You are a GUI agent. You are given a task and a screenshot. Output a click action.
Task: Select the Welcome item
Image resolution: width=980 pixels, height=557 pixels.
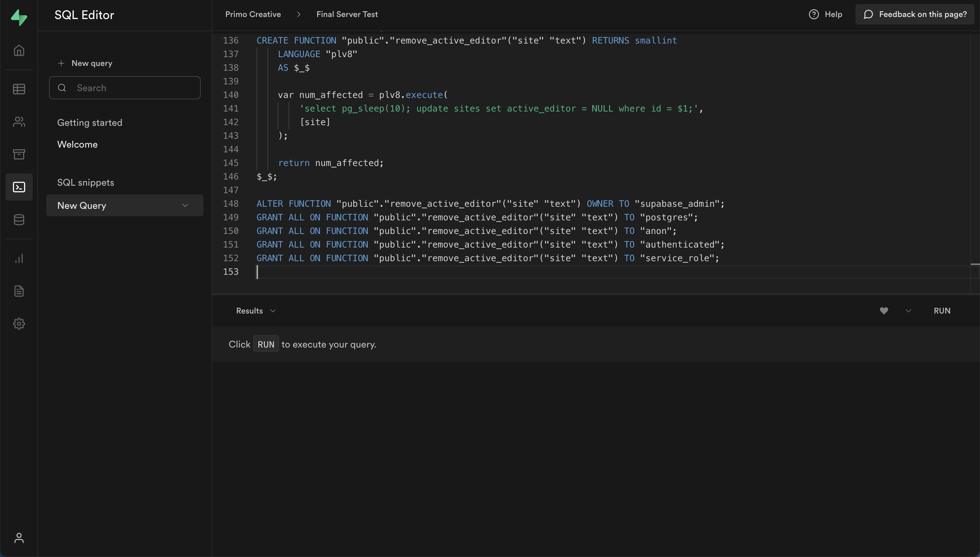77,144
